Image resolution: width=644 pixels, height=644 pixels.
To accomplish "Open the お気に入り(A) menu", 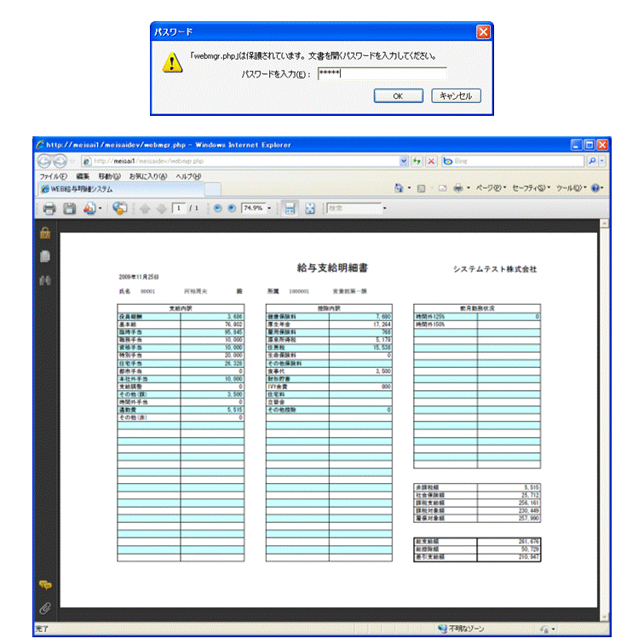I will [148, 176].
